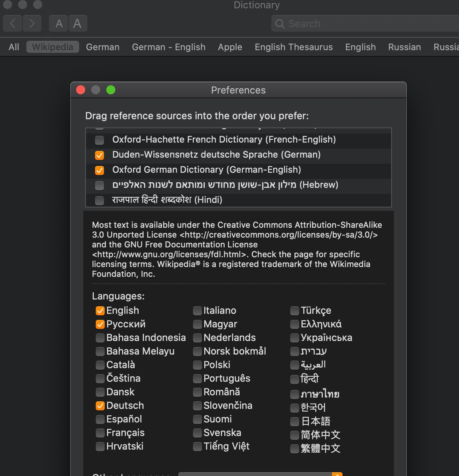Screen dimensions: 459x476
Task: Enable Suomi language checkbox
Action: click(197, 419)
